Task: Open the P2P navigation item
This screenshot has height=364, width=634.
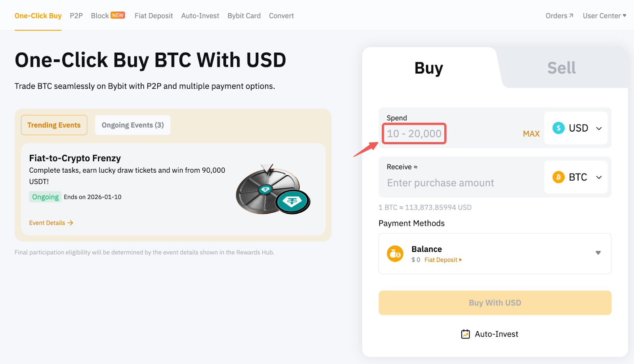Action: tap(76, 16)
